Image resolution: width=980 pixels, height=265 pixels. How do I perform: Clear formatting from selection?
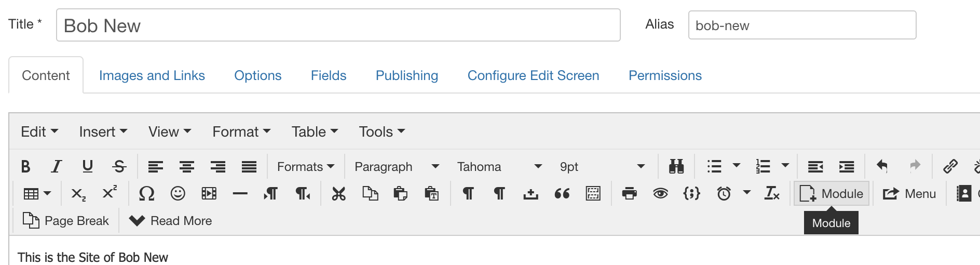[772, 194]
